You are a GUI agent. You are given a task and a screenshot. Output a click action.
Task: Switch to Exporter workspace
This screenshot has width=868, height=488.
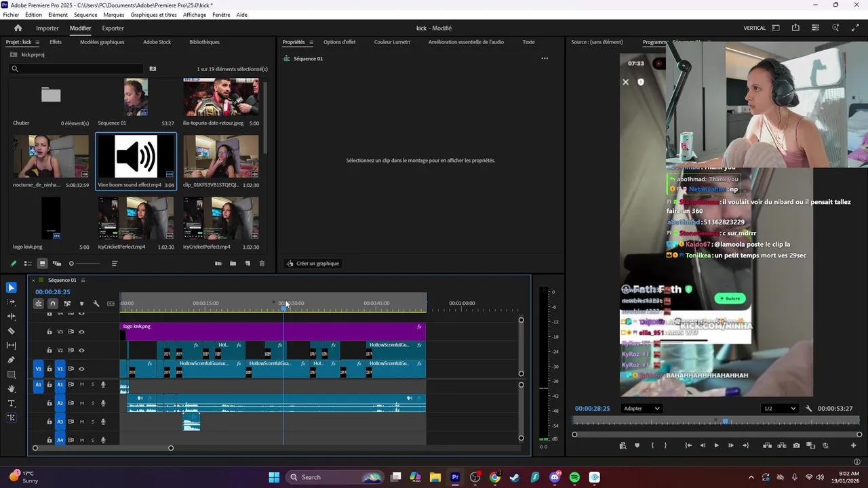[113, 28]
